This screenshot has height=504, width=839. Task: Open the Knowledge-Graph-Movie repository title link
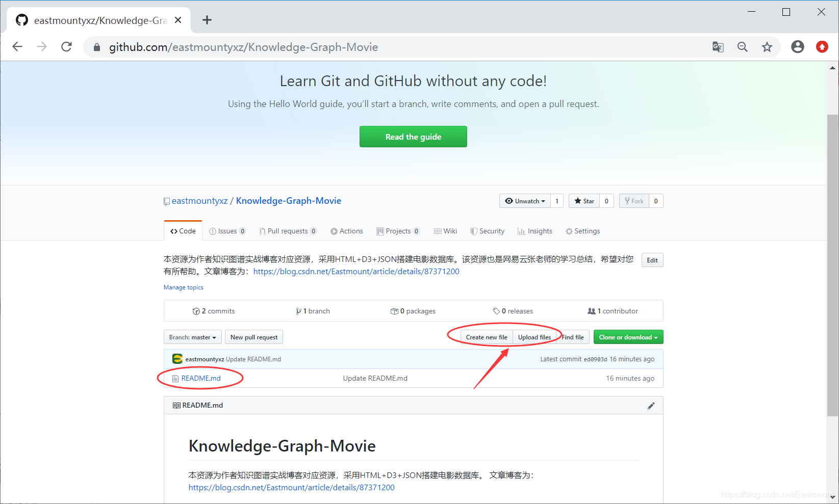point(289,201)
